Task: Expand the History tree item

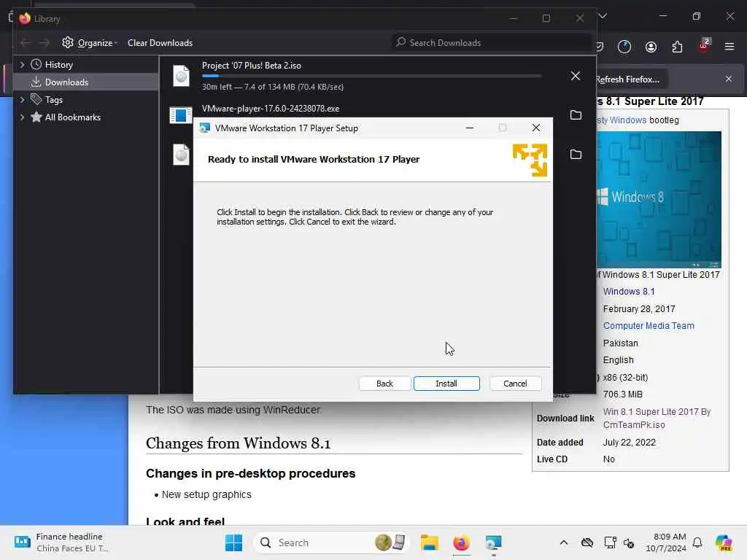Action: point(22,64)
